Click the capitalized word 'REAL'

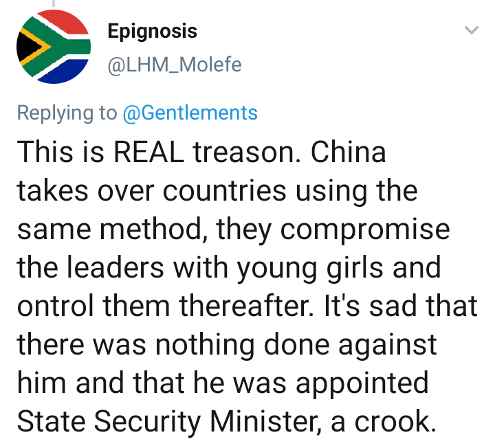click(148, 152)
